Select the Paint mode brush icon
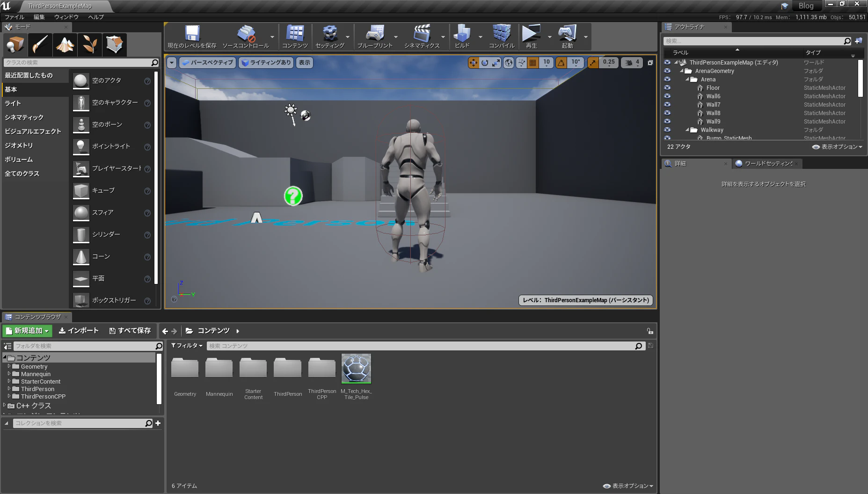The height and width of the screenshot is (494, 868). coord(40,44)
